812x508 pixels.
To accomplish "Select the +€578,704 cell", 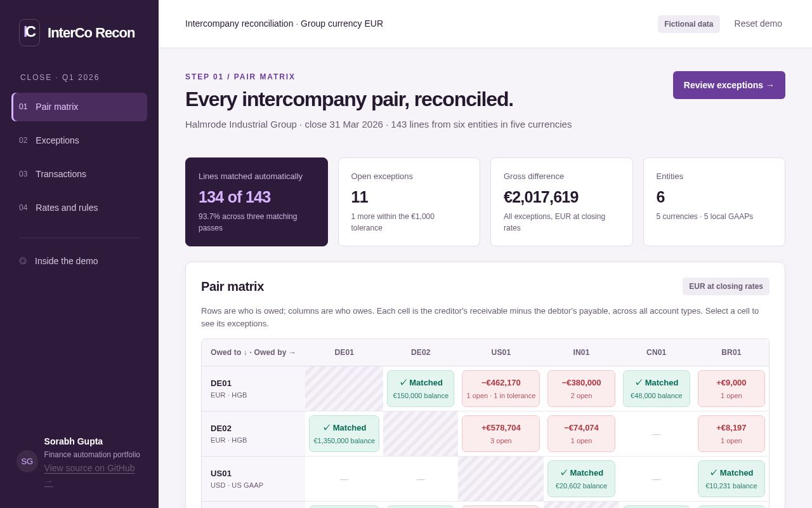I will click(x=501, y=434).
